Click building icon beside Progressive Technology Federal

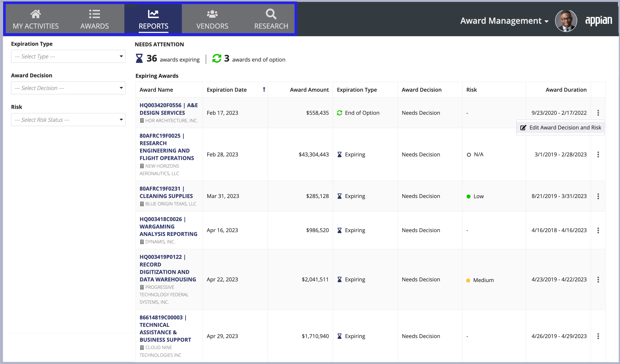pos(142,287)
